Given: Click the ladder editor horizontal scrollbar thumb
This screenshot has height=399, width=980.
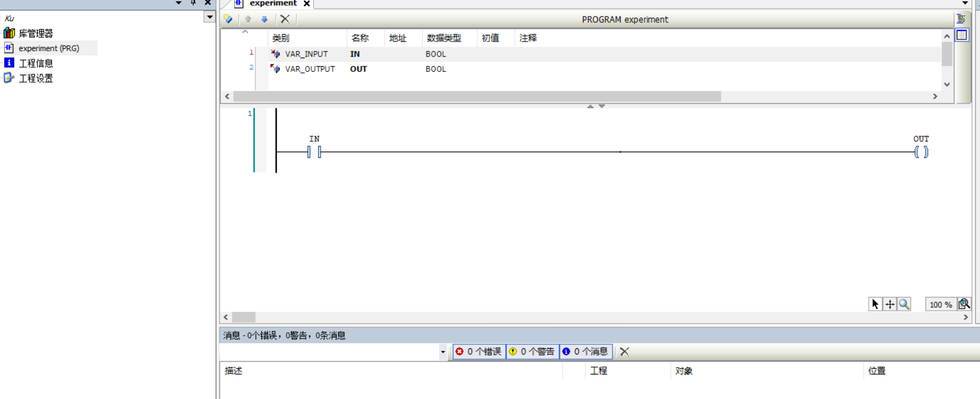Looking at the screenshot, I should [x=244, y=317].
